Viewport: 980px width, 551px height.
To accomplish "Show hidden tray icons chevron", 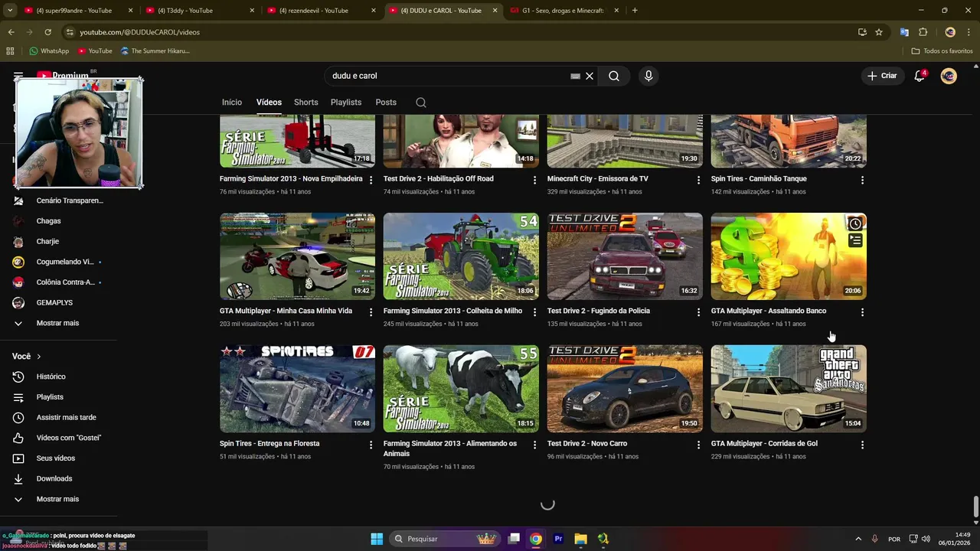I will click(x=858, y=539).
